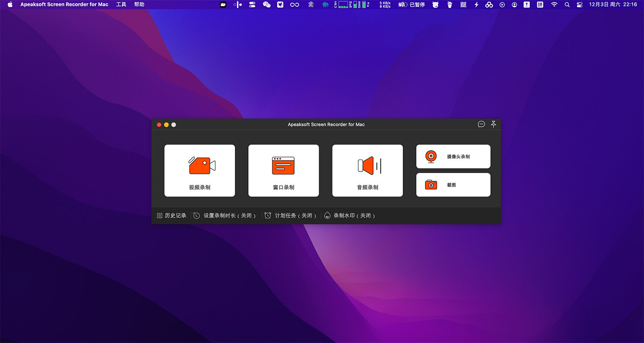Open Spotlight search in menu bar

coord(567,5)
